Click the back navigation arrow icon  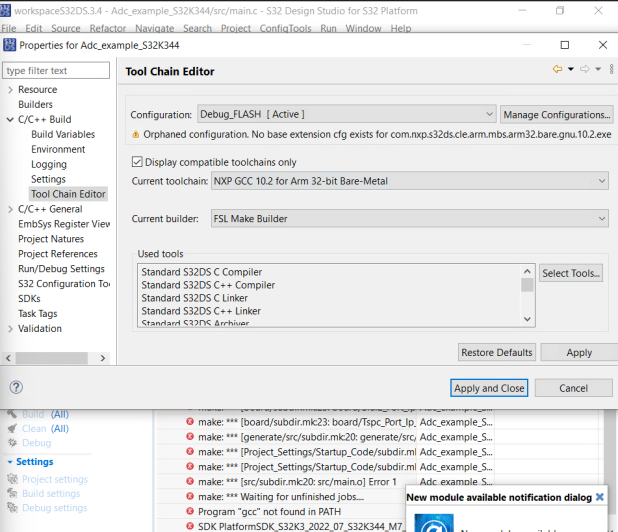tap(557, 69)
